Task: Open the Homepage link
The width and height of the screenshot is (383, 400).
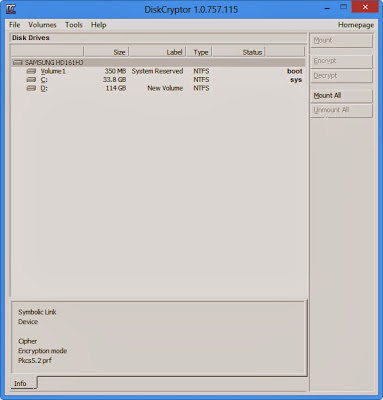Action: point(356,25)
